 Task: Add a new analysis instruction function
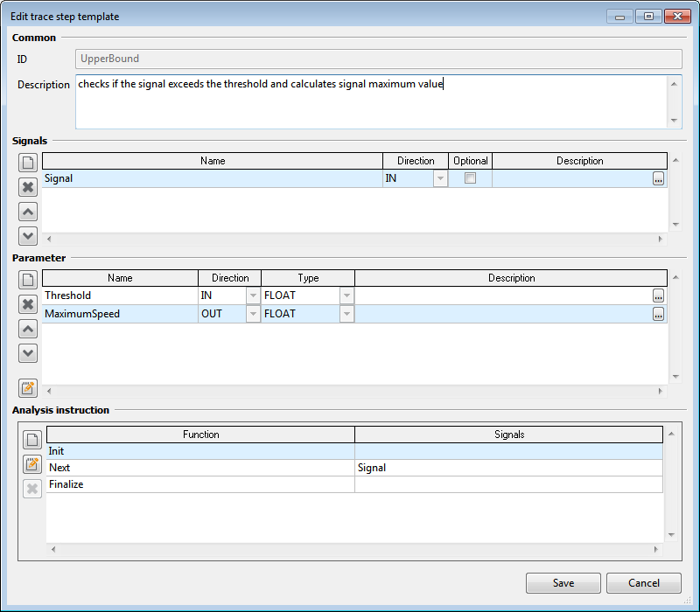click(32, 440)
